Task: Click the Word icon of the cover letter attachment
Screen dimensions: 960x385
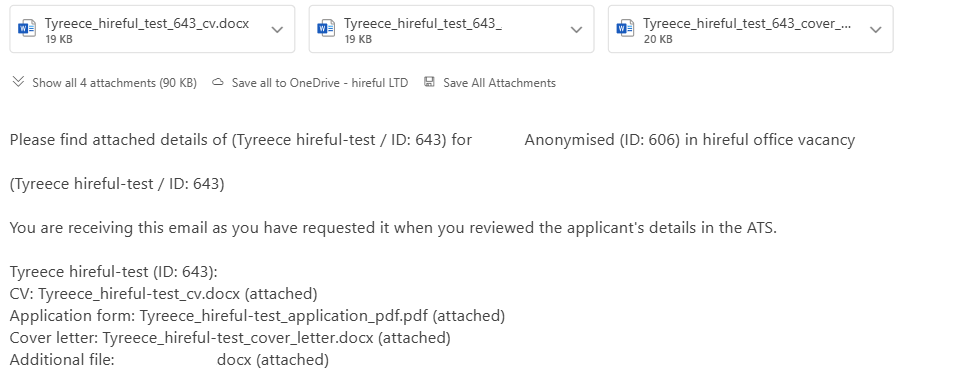Action: pos(625,28)
